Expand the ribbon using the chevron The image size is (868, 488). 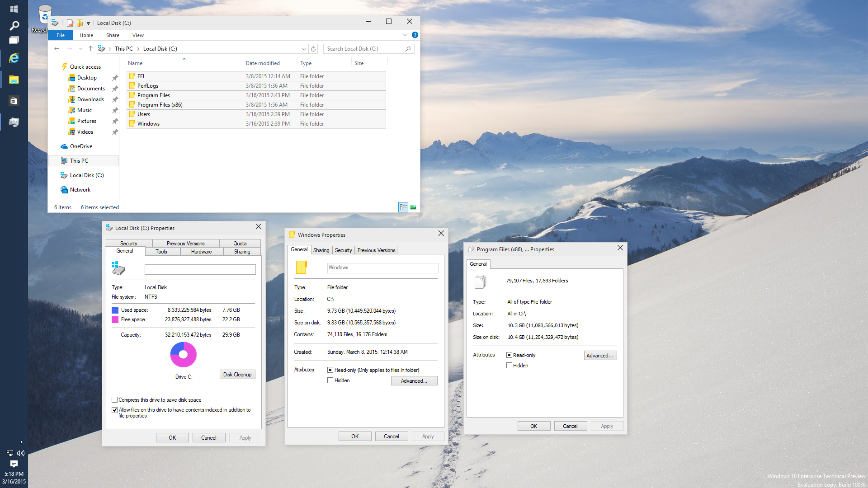coord(405,35)
